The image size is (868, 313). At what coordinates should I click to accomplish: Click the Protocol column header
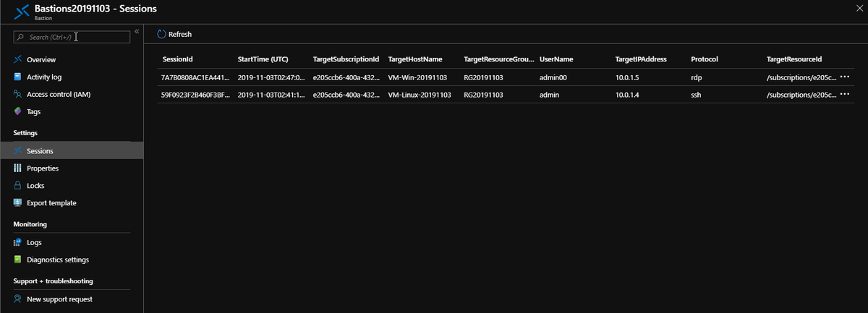[x=705, y=59]
